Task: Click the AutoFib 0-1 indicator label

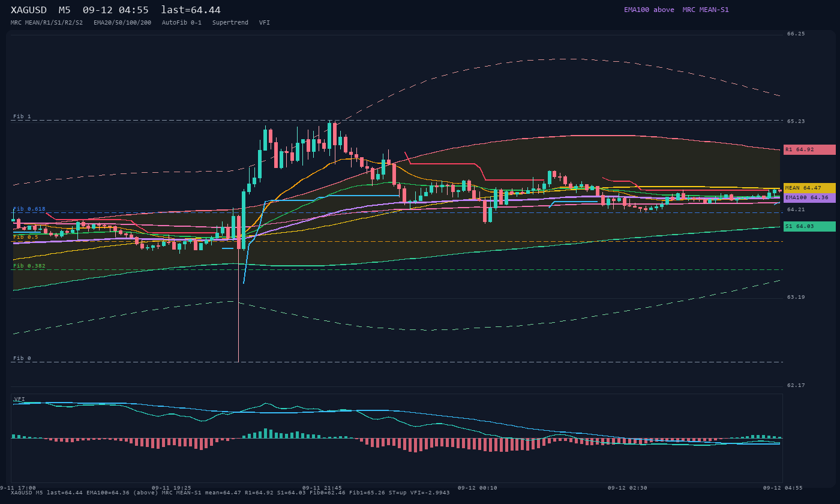Action: pyautogui.click(x=182, y=23)
